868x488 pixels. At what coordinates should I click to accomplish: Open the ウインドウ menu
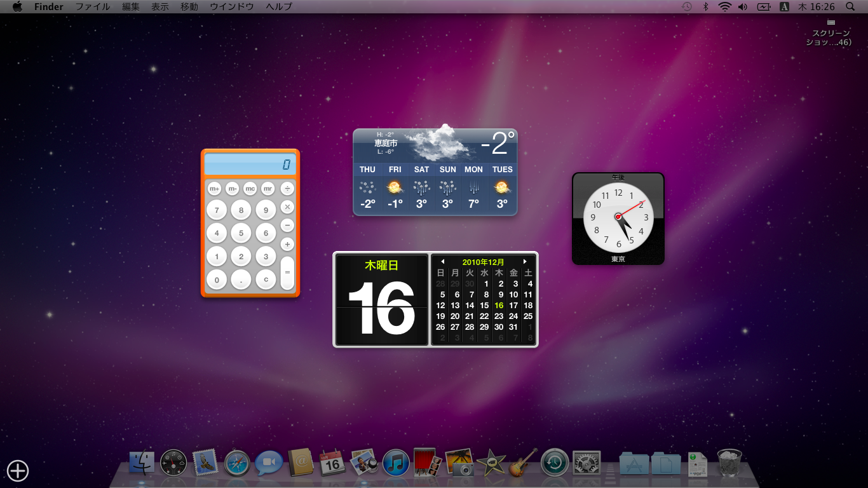point(232,6)
